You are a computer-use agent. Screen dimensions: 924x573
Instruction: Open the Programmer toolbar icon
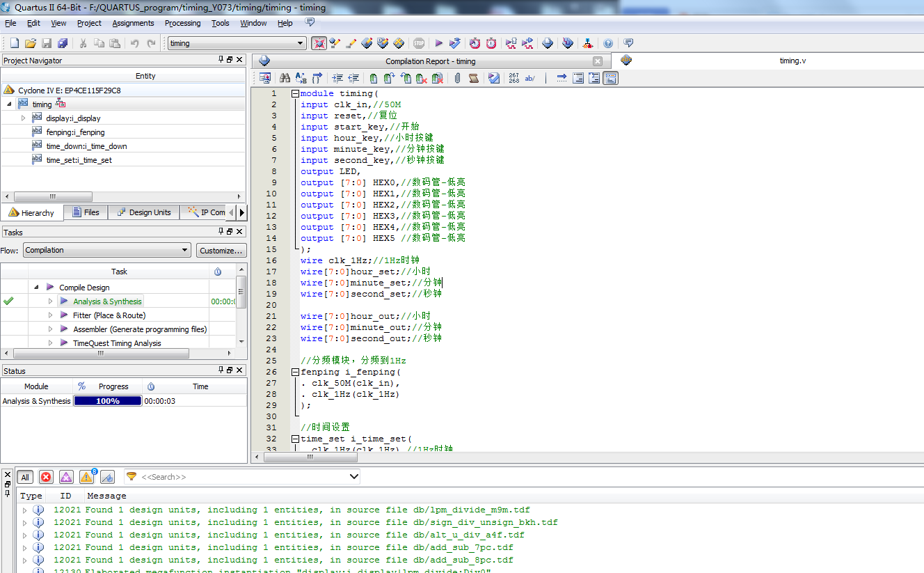click(x=568, y=43)
